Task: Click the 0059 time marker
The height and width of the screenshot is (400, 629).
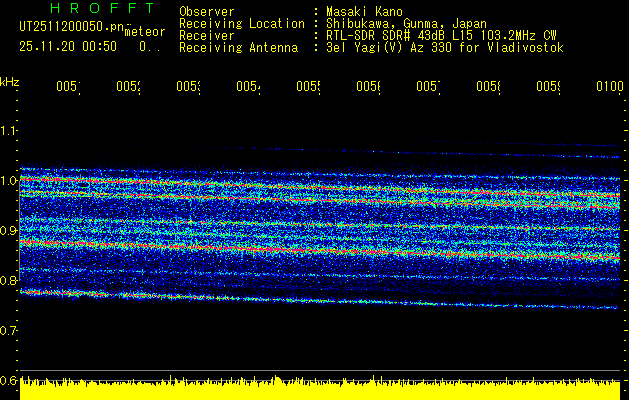Action: pyautogui.click(x=549, y=86)
